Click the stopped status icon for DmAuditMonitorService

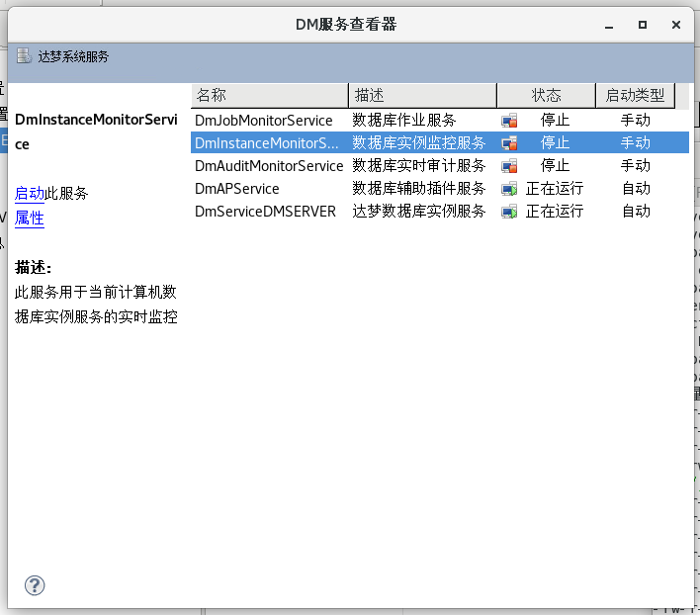(509, 166)
